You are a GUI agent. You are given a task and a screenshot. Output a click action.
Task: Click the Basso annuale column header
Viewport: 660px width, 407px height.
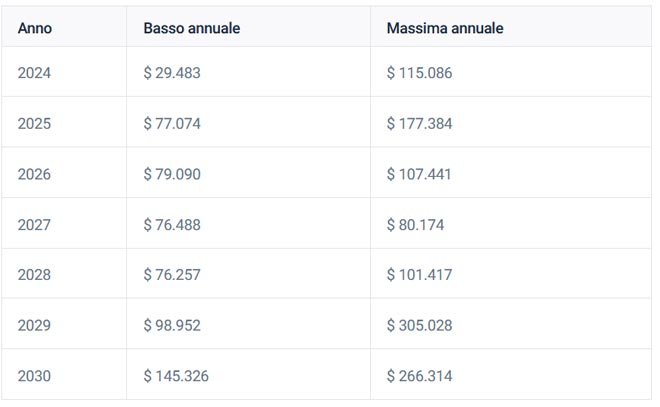[191, 29]
